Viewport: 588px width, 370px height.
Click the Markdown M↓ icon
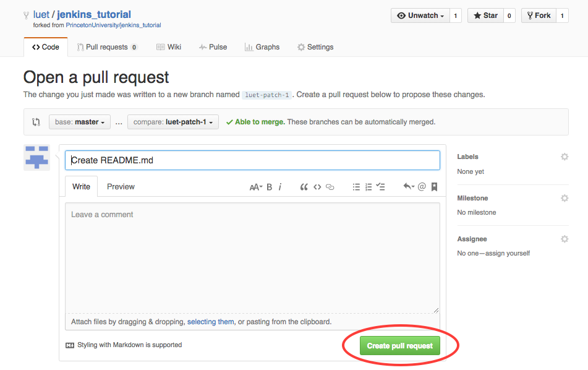70,345
